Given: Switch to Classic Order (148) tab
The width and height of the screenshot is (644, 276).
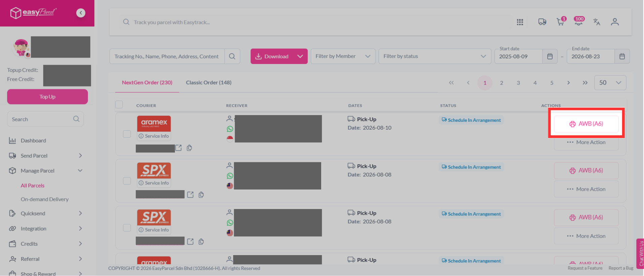Looking at the screenshot, I should tap(209, 82).
